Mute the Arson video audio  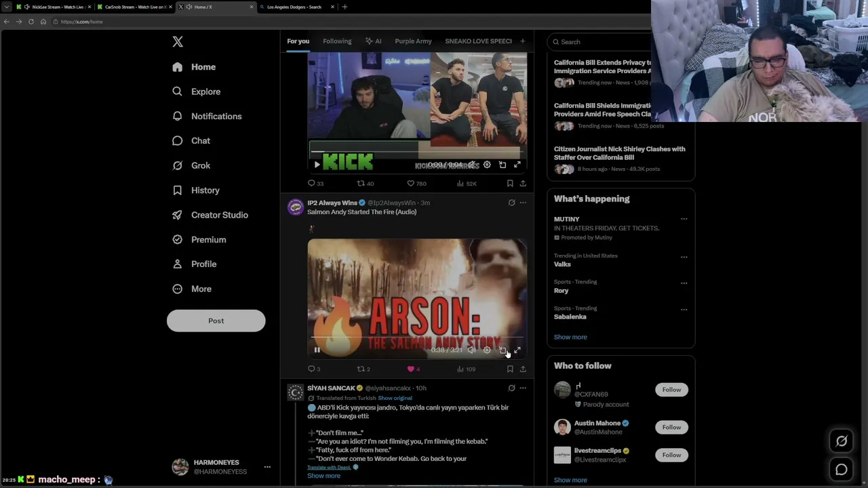pyautogui.click(x=471, y=350)
